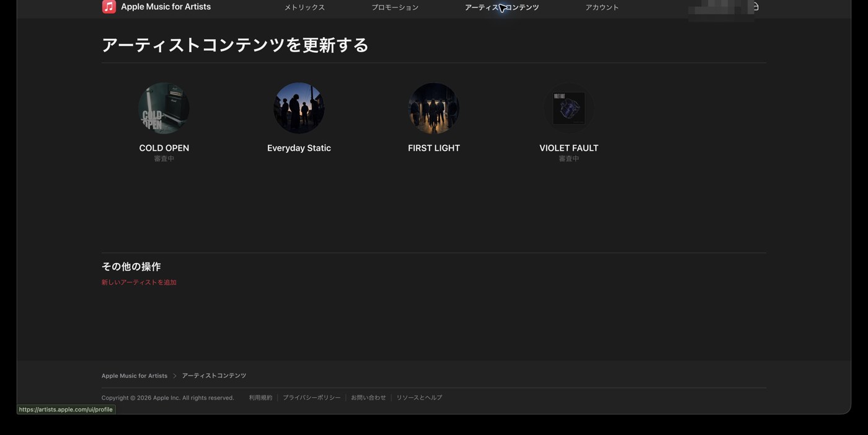Open the お問い合わせ footer link

pos(368,398)
